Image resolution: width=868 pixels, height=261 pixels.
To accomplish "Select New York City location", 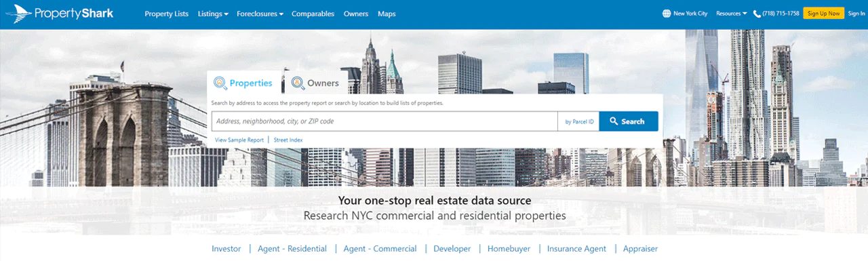I will (690, 14).
